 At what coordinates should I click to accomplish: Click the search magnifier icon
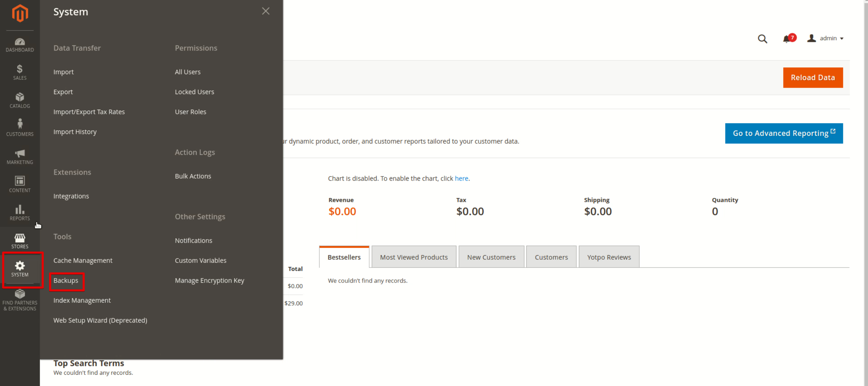click(762, 38)
